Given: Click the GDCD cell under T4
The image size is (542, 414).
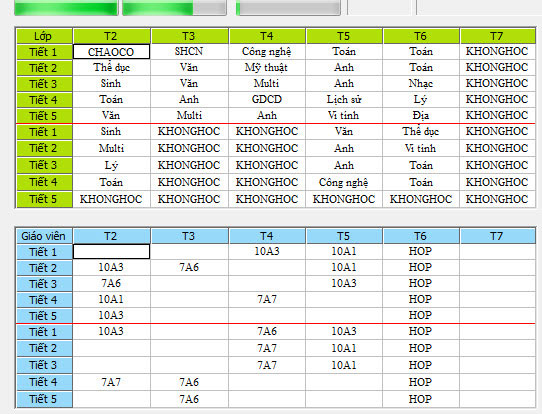Looking at the screenshot, I should 267,100.
